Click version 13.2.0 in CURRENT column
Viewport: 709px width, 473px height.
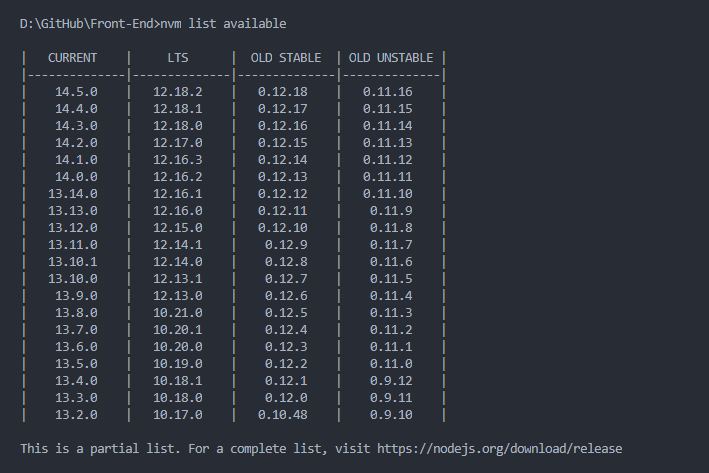(76, 414)
